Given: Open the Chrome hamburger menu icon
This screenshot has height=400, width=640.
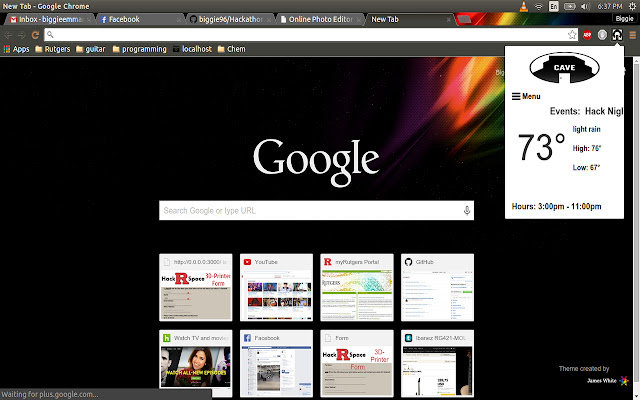Looking at the screenshot, I should [632, 34].
